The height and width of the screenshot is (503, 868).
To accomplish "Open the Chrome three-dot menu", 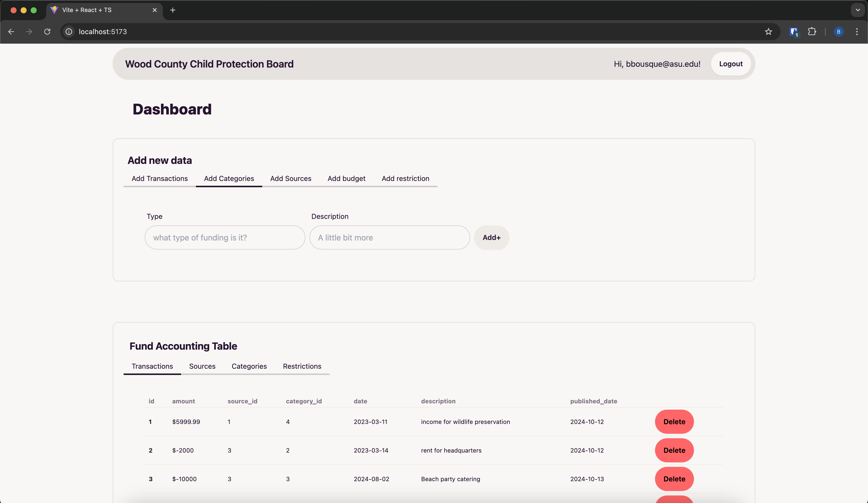I will (857, 32).
